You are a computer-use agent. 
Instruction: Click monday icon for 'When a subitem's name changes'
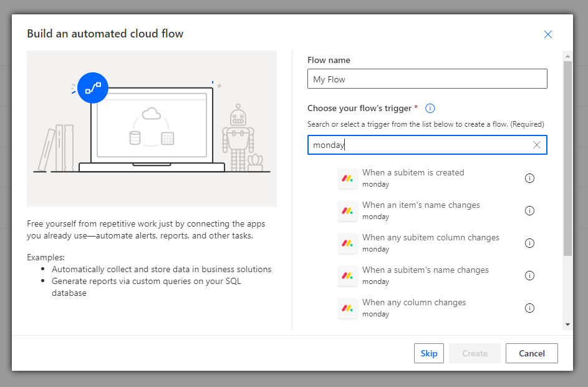click(347, 276)
